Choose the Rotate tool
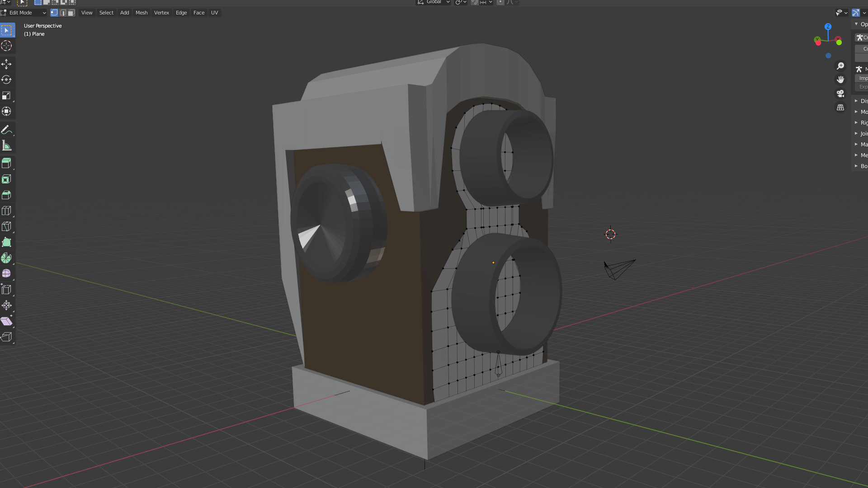Screen dimensions: 868x488 pos(7,80)
